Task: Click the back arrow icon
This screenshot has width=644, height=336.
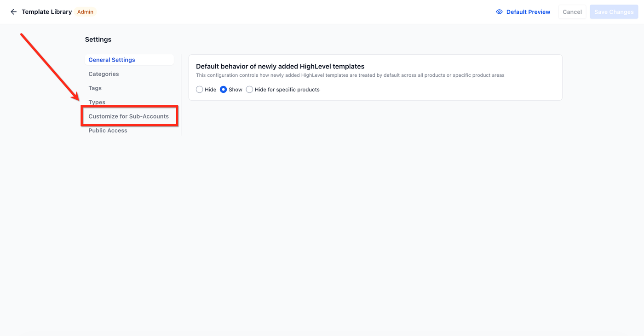Action: coord(13,12)
